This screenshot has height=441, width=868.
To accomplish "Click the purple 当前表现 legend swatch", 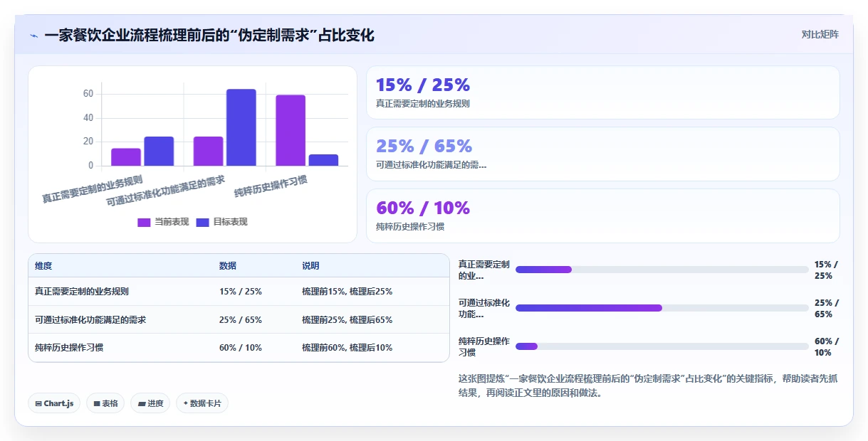I will coord(144,223).
